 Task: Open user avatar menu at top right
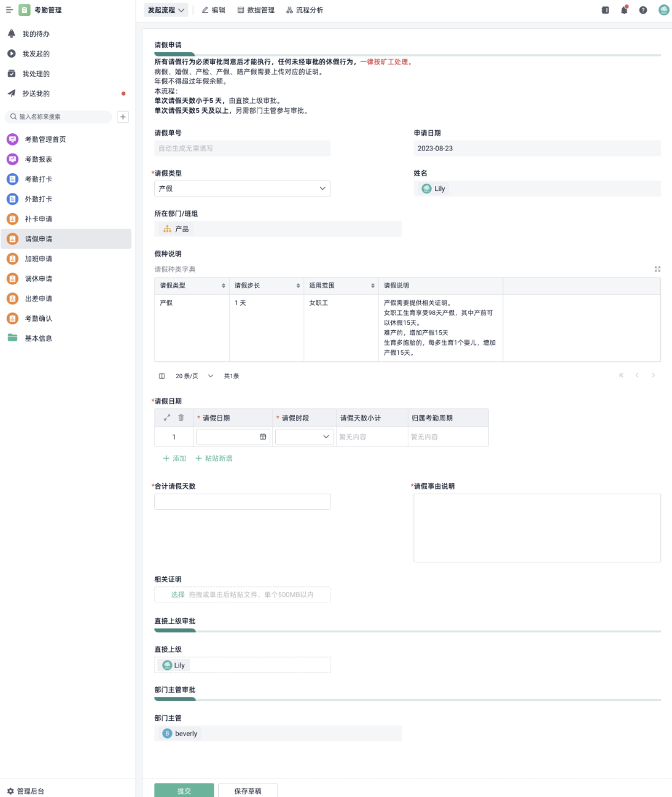[x=663, y=10]
